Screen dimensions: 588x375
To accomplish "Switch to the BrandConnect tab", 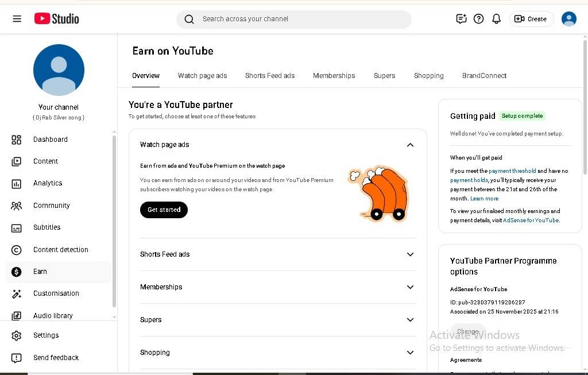I will pos(484,76).
